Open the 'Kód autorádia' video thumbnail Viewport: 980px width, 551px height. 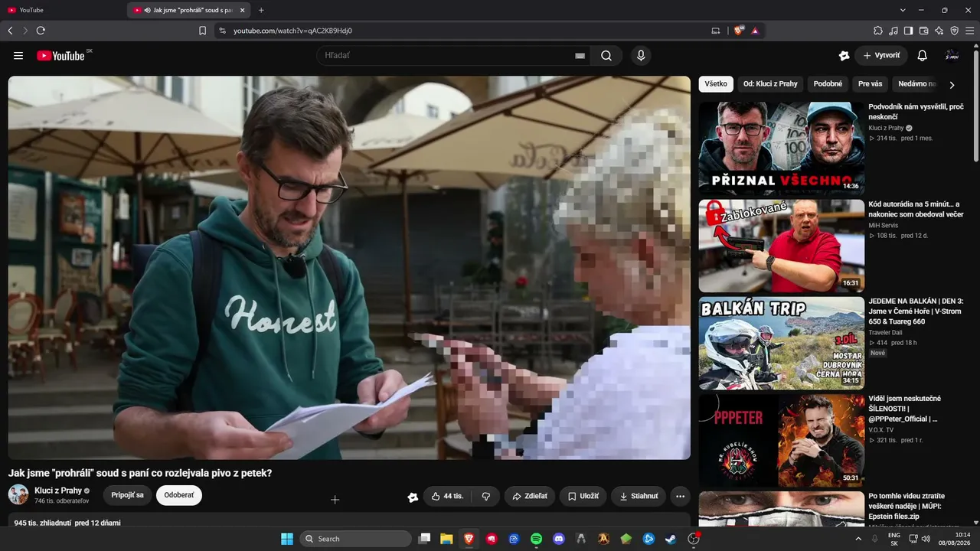(x=781, y=246)
